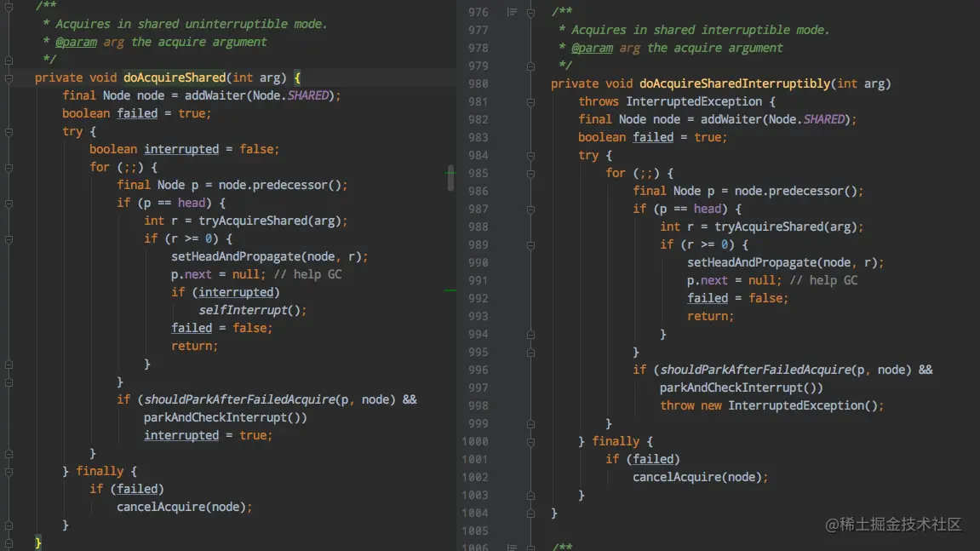Toggle rendered doc comment icon at line 976
The height and width of the screenshot is (551, 980).
[512, 12]
